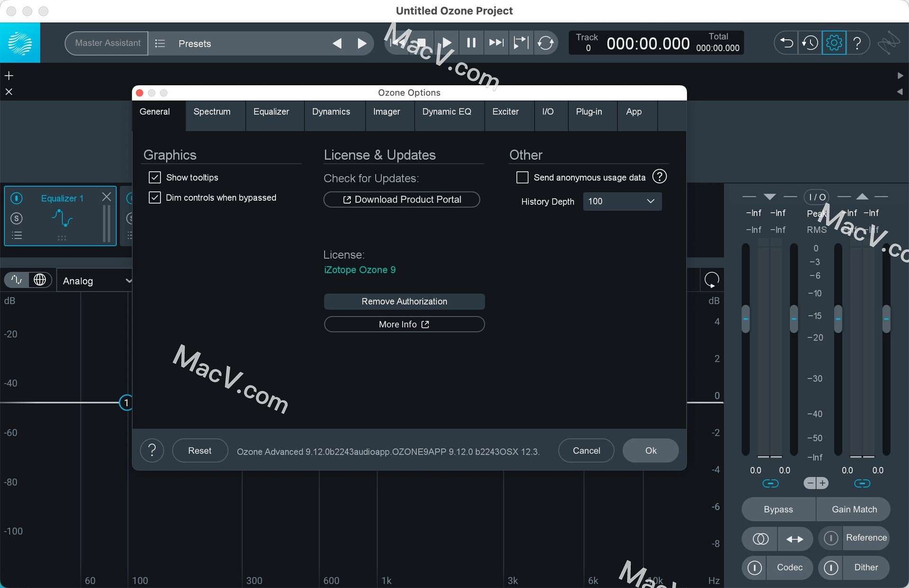Uncheck Show tooltips checkbox
Viewport: 909px width, 588px height.
155,178
